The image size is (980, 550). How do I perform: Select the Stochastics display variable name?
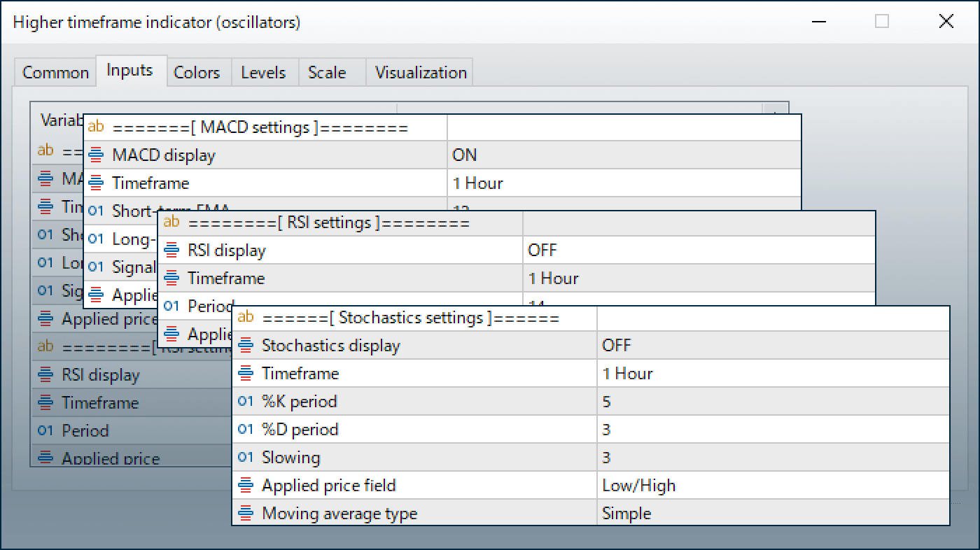point(331,346)
